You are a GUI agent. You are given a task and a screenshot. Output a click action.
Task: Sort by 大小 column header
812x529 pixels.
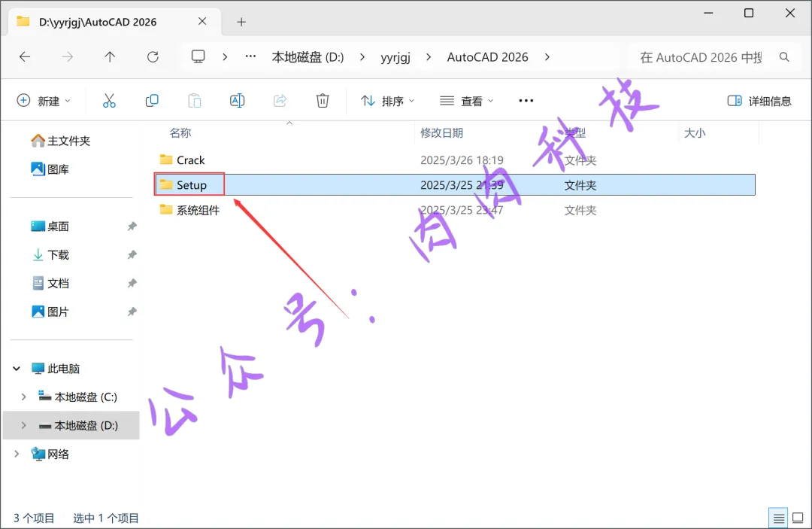(695, 133)
